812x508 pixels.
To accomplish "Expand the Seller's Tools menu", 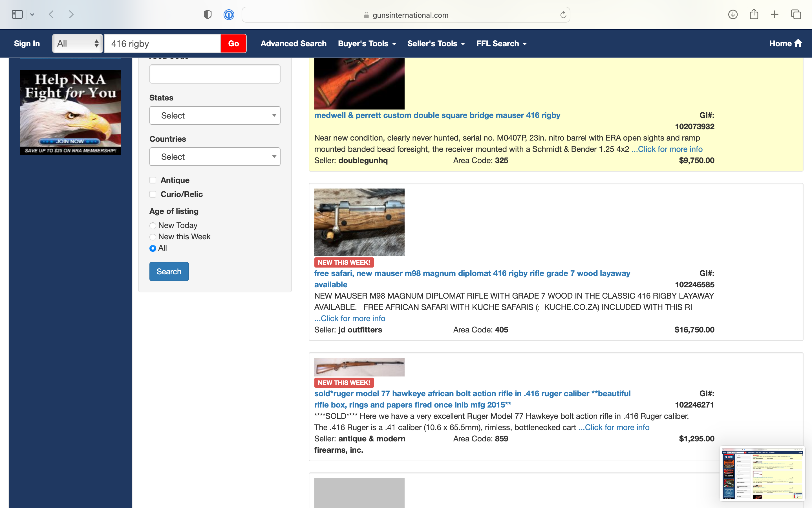I will 436,43.
